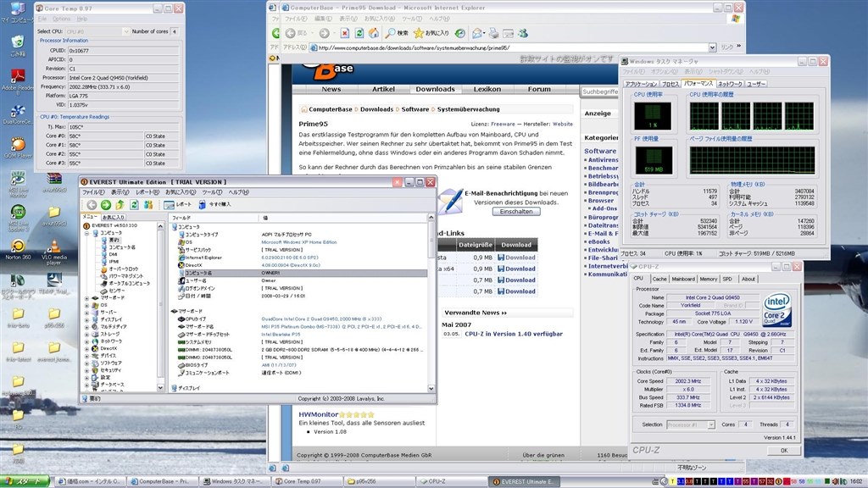The image size is (868, 488).
Task: Click OK button in CPU-Z
Action: [783, 451]
